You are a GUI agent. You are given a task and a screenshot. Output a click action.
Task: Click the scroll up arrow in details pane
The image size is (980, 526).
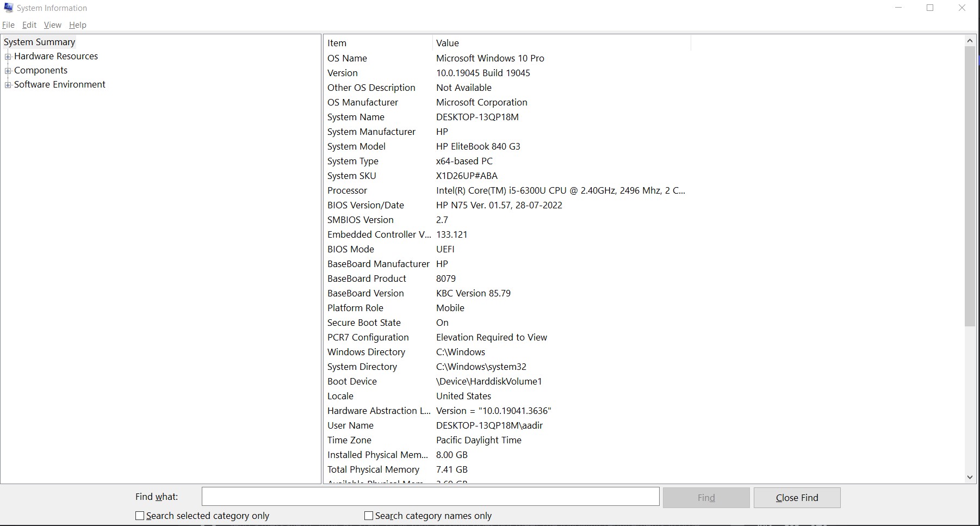pyautogui.click(x=970, y=41)
